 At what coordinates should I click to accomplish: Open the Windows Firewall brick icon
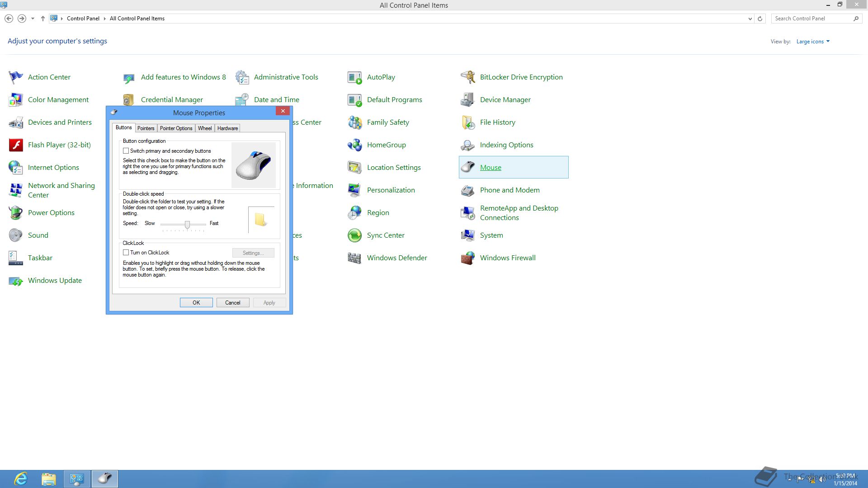[468, 258]
